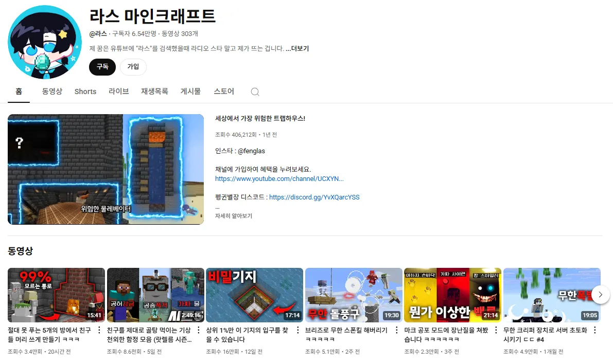Open the 무한폭발 creeper thumbnail
The image size is (613, 364).
[552, 295]
